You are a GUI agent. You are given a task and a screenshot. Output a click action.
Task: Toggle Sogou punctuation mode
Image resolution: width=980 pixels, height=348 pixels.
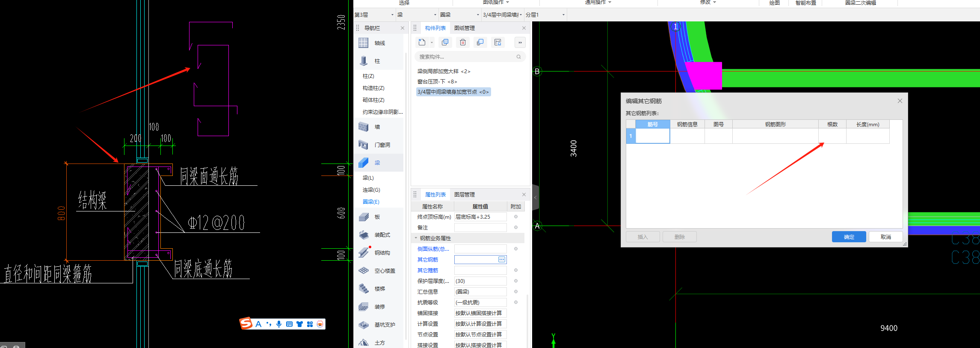click(269, 324)
